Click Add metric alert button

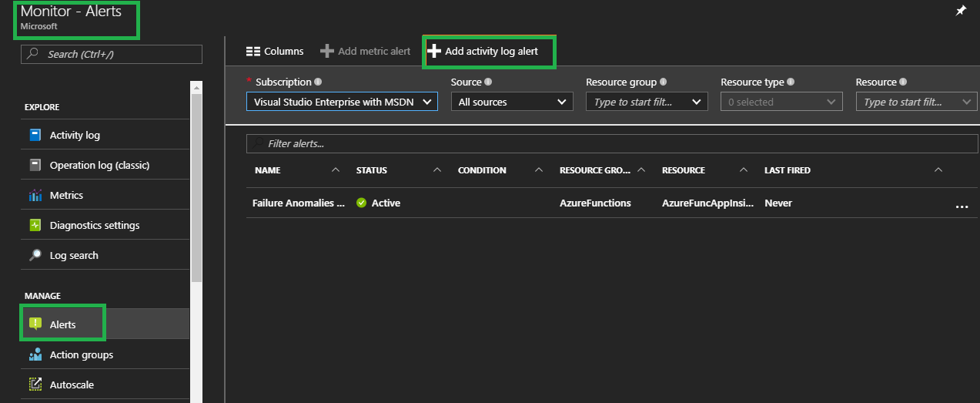coord(366,52)
